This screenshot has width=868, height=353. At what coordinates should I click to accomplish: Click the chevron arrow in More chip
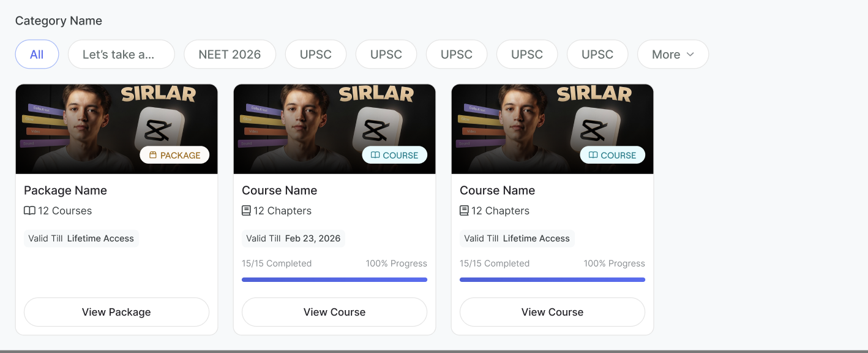(690, 55)
